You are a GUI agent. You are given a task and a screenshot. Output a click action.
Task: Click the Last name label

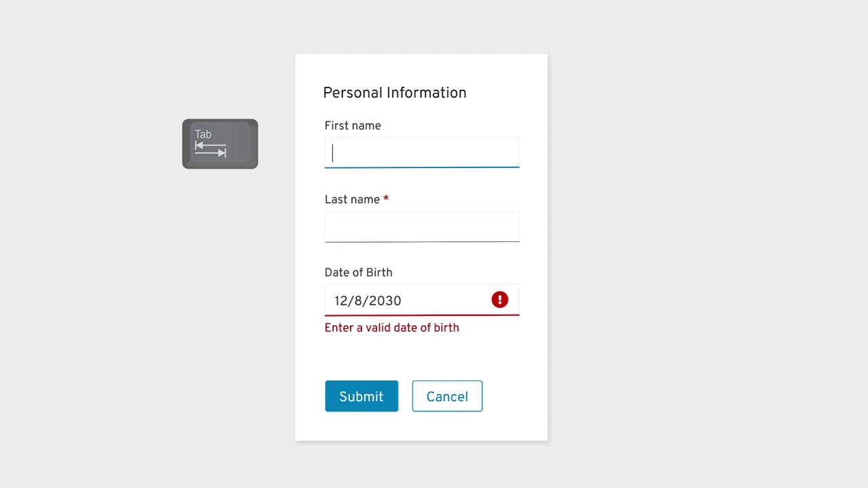(352, 199)
